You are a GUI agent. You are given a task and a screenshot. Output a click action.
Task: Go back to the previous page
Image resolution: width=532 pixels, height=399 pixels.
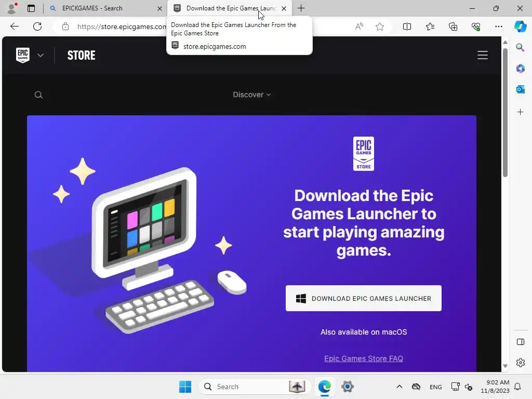[15, 26]
